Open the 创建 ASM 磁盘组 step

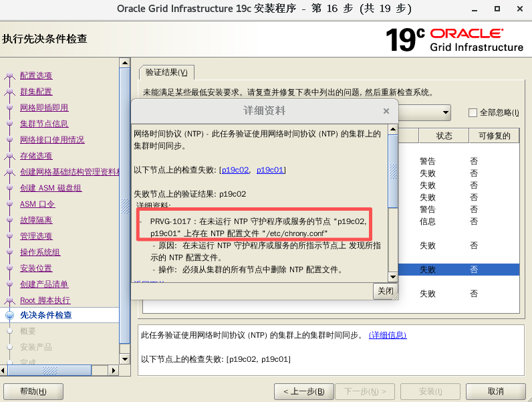coord(51,188)
